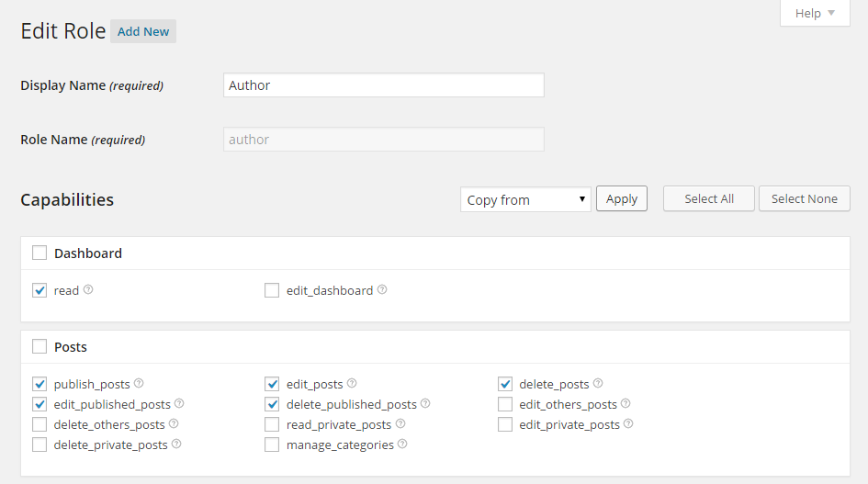Click help icon next to manage_categories
Screen dimensions: 868x484
pyautogui.click(x=402, y=445)
